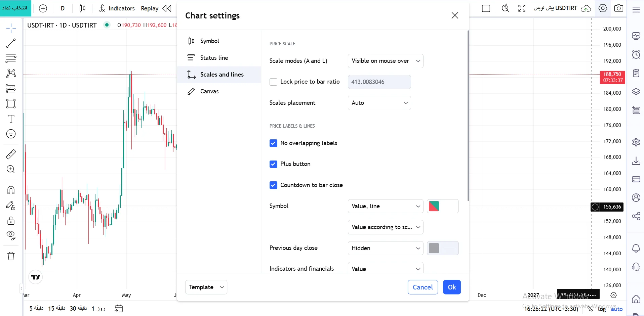
Task: Click the trash remove drawings icon
Action: click(x=11, y=256)
